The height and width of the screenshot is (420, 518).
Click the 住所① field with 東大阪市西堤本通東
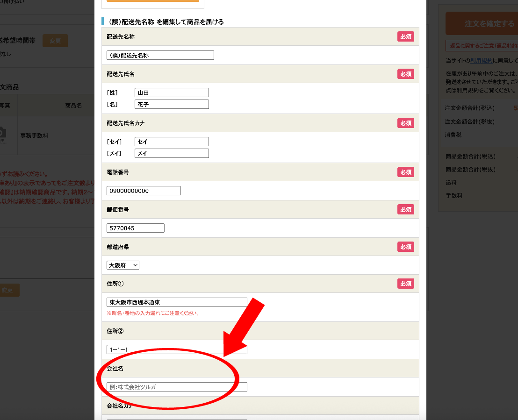177,302
